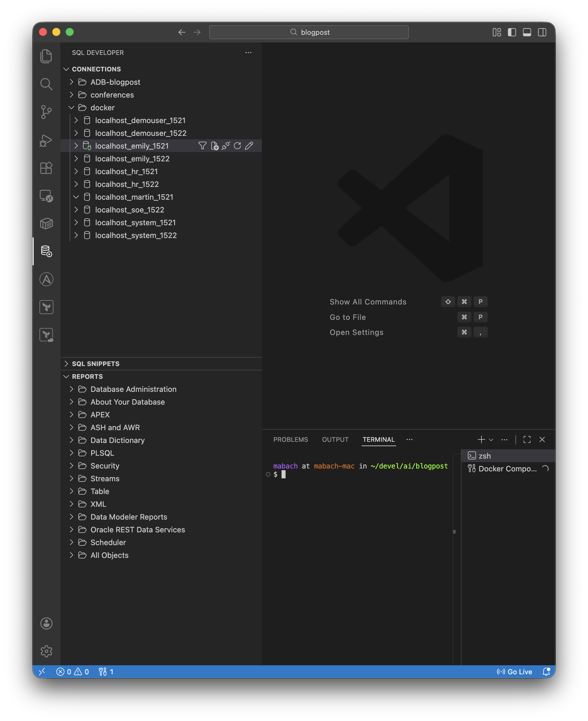Open the Run and Debug view

[x=46, y=140]
